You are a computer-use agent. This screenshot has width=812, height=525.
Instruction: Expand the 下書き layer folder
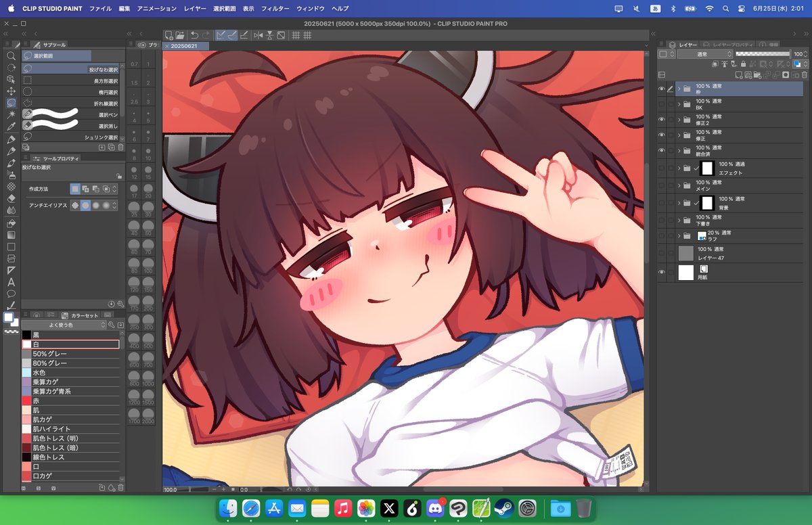tap(679, 220)
